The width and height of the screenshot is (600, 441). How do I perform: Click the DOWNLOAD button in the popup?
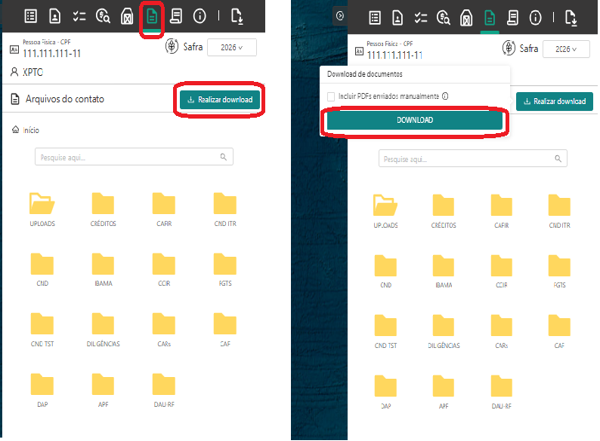tap(414, 120)
